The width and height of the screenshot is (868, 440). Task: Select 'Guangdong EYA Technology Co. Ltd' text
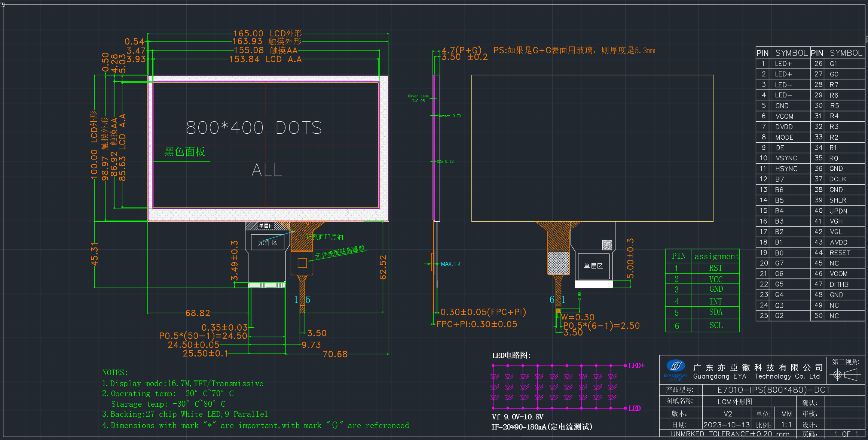[x=756, y=376]
